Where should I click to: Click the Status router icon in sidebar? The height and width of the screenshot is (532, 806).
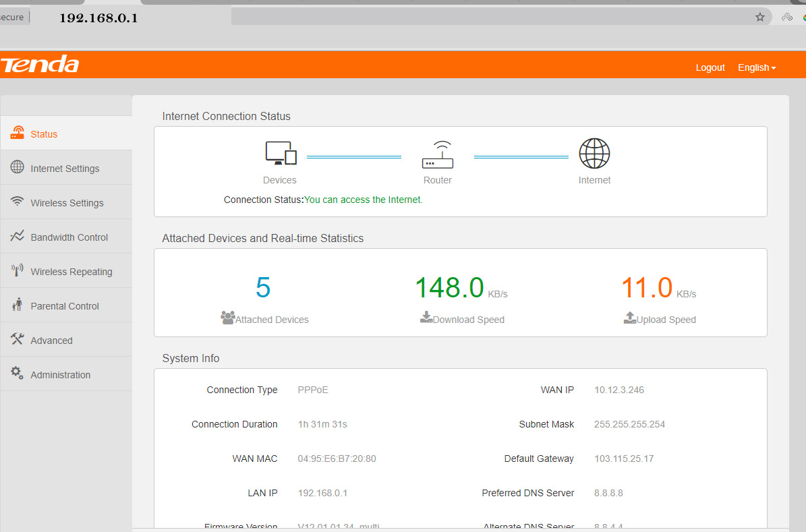[18, 133]
